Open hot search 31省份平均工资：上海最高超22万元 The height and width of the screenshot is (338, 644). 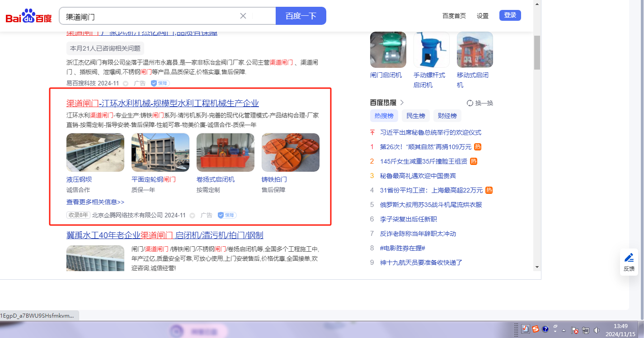[x=432, y=190]
